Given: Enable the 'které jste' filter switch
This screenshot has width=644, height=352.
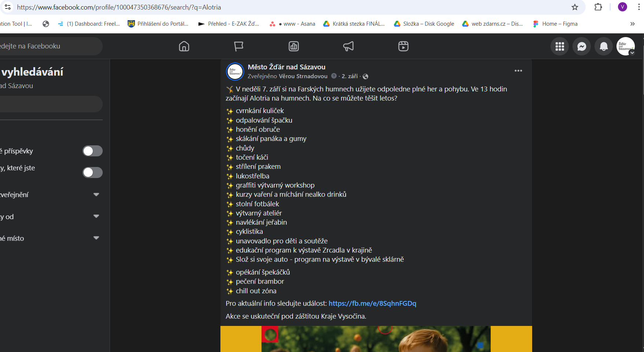Looking at the screenshot, I should (x=92, y=173).
